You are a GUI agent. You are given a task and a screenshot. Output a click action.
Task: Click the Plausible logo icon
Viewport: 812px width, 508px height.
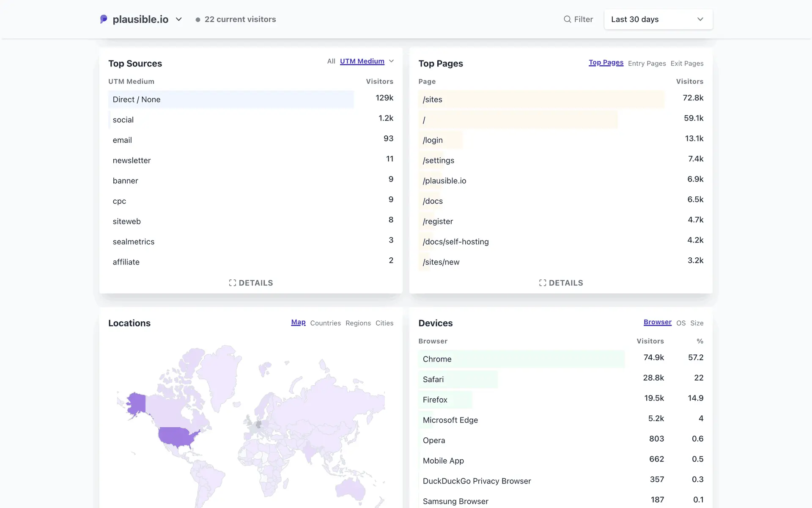tap(104, 19)
